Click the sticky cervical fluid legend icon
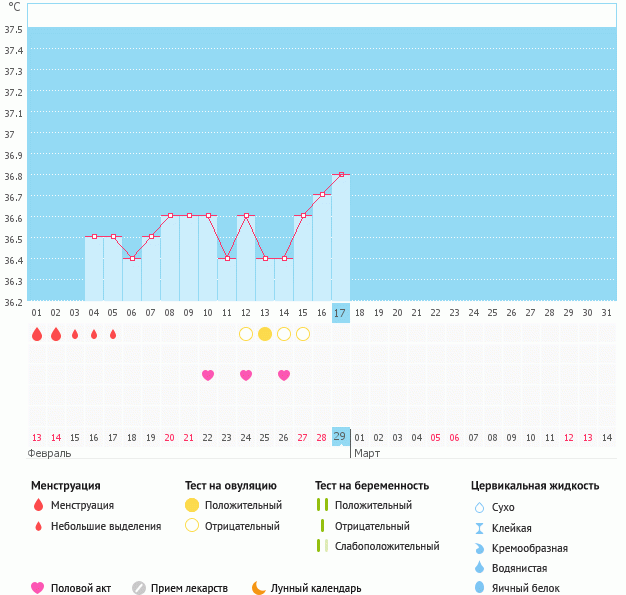The height and width of the screenshot is (595, 626). [479, 528]
